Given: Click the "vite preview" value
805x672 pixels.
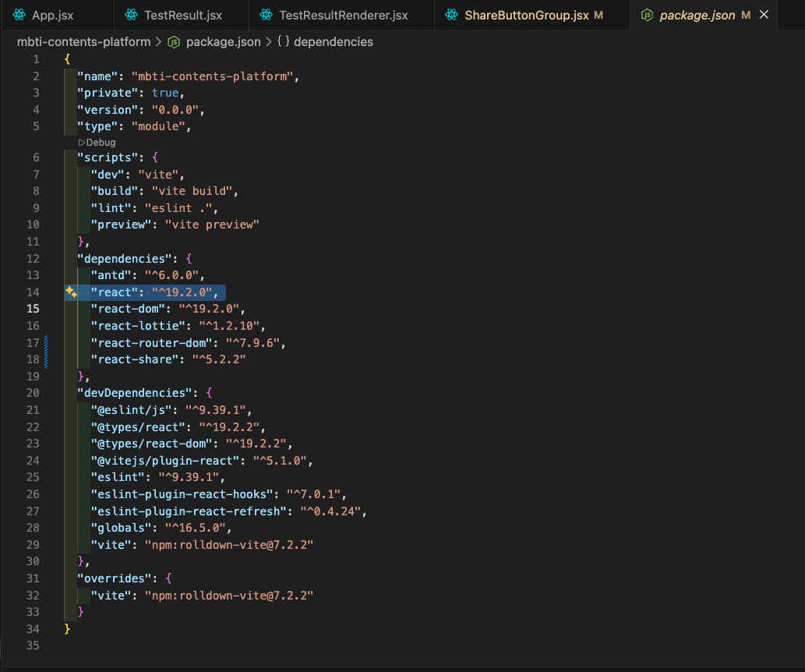Looking at the screenshot, I should point(212,225).
